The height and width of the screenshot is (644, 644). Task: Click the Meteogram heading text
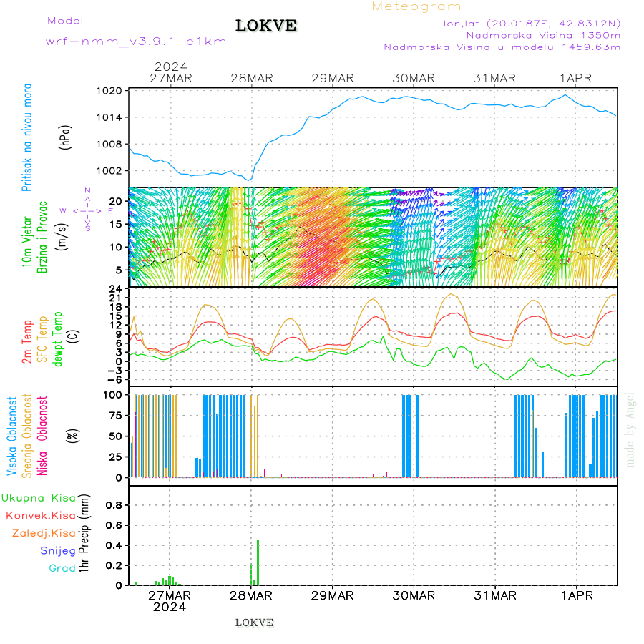416,6
